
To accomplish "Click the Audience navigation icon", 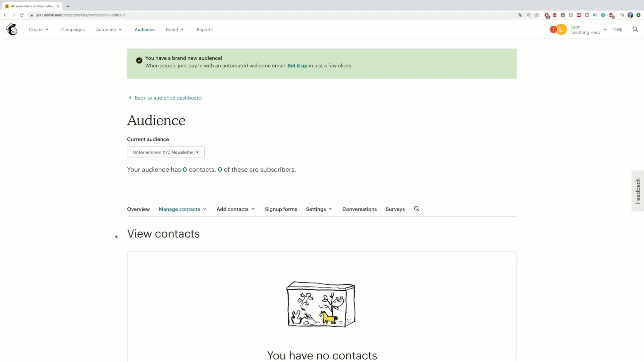I will pos(145,29).
